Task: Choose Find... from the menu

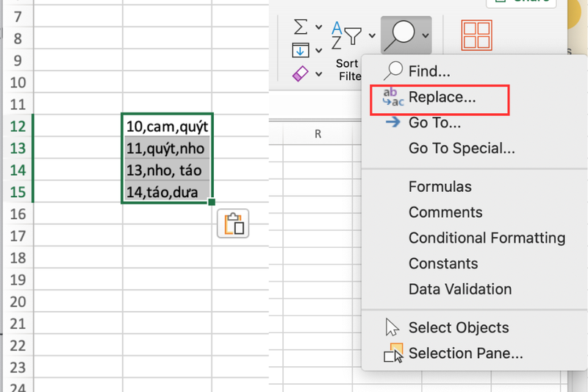Action: 474,71
